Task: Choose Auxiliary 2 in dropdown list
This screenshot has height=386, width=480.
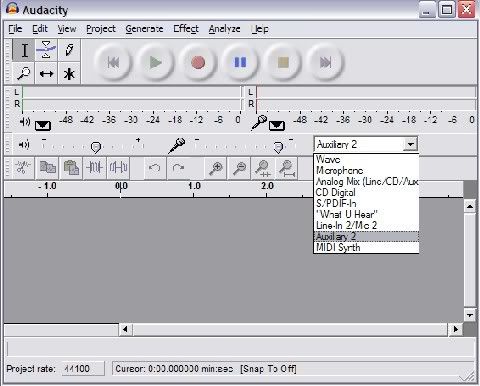Action: click(x=366, y=236)
